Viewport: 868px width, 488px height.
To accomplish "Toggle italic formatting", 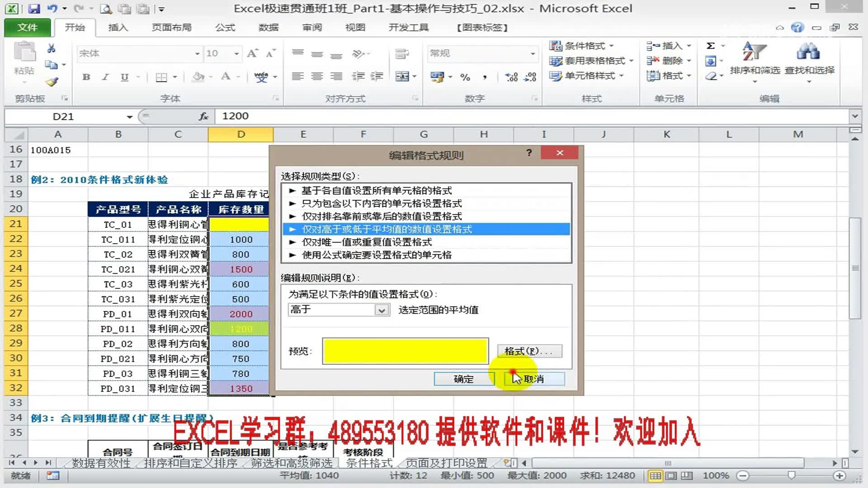I will click(104, 77).
